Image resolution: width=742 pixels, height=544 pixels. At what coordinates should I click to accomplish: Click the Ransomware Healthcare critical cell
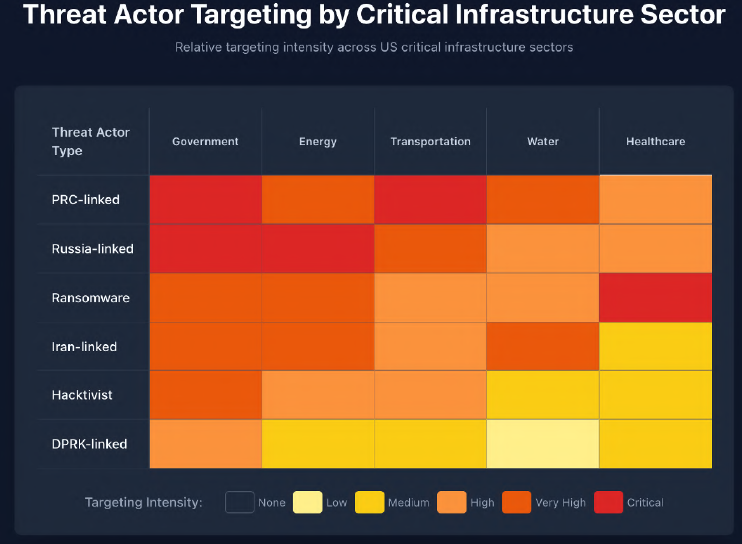(655, 298)
